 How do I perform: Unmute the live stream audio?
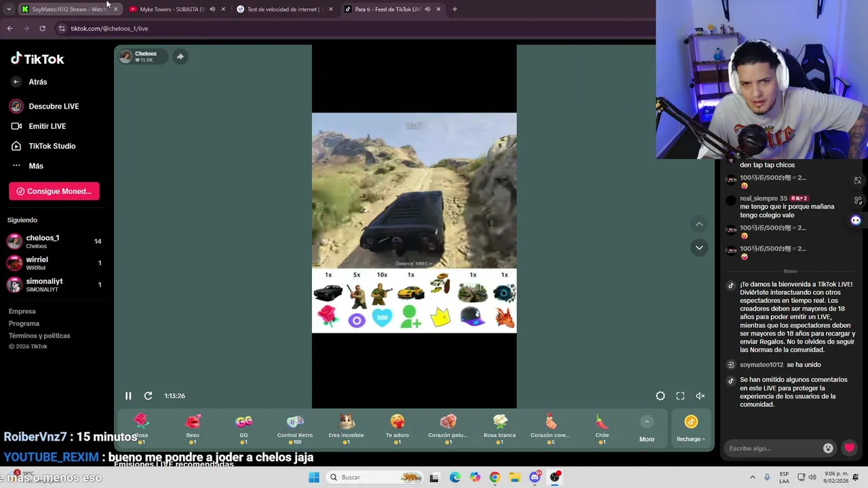[701, 396]
